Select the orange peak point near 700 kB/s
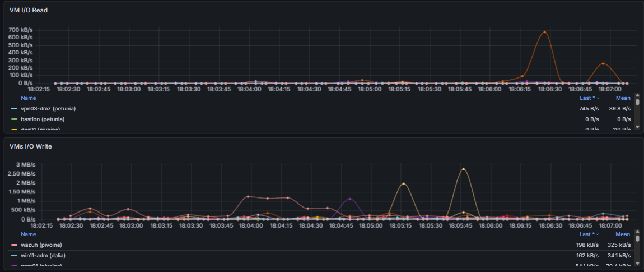The height and width of the screenshot is (272, 644). (x=545, y=31)
